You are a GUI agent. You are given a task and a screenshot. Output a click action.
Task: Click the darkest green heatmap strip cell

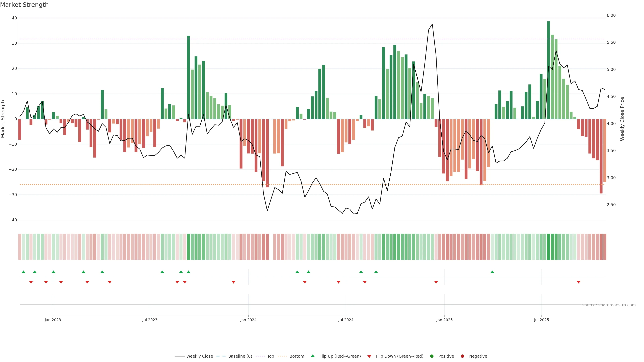tap(549, 247)
